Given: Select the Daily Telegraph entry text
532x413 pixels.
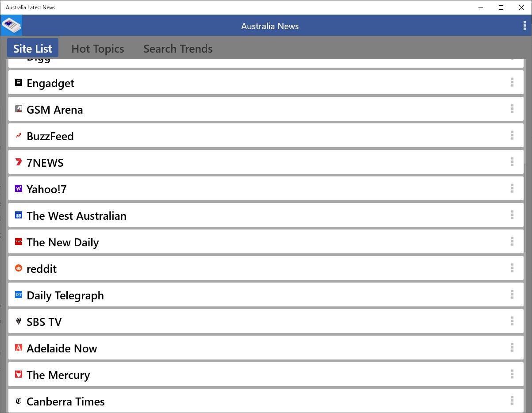Looking at the screenshot, I should point(65,295).
